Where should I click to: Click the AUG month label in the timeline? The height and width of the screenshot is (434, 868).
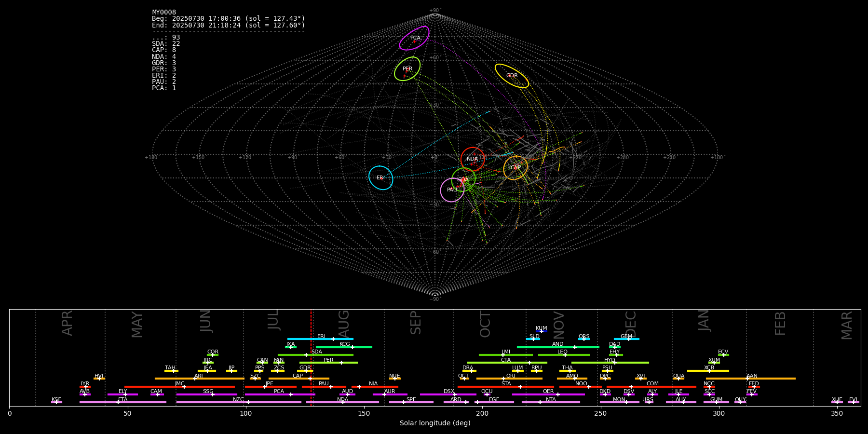click(344, 324)
